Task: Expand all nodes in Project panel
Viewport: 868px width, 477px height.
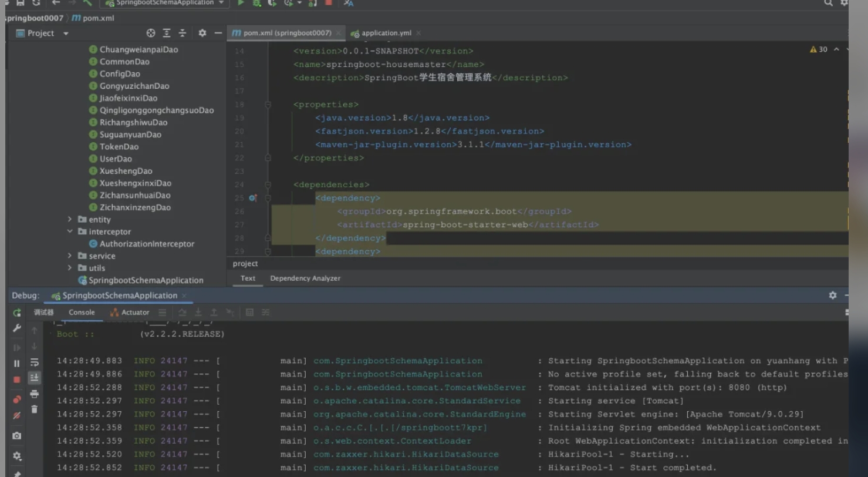Action: (x=167, y=33)
